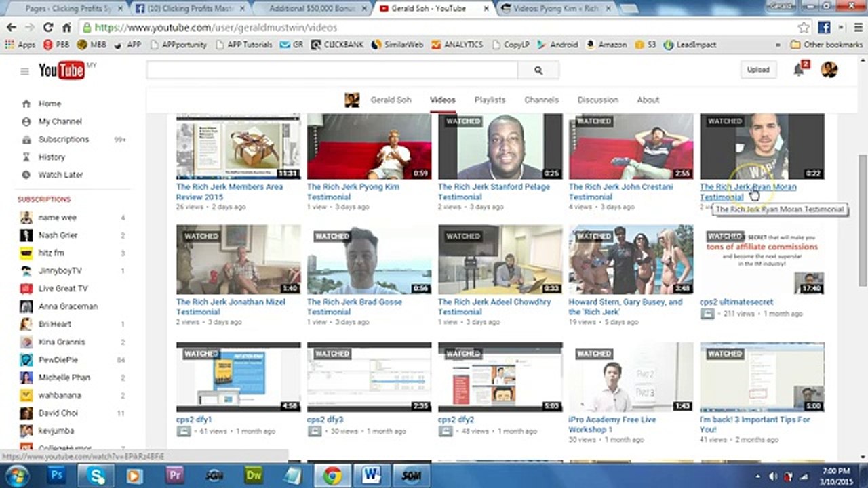Viewport: 868px width, 488px height.
Task: Open the Howard Stern, Gary Busey video link
Action: pyautogui.click(x=625, y=307)
